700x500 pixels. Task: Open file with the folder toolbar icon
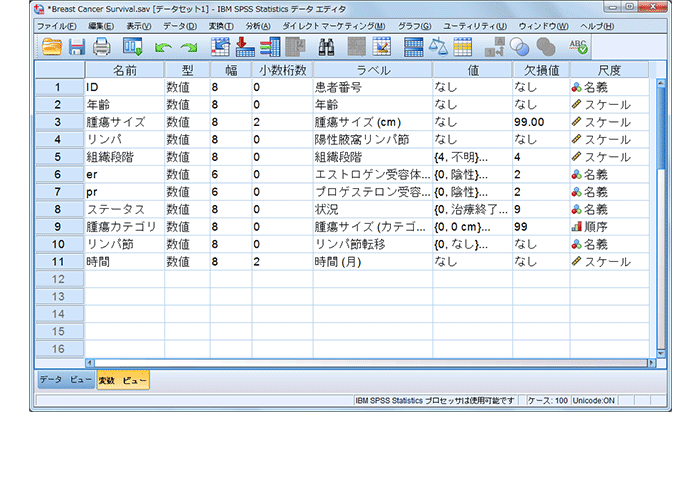click(51, 47)
